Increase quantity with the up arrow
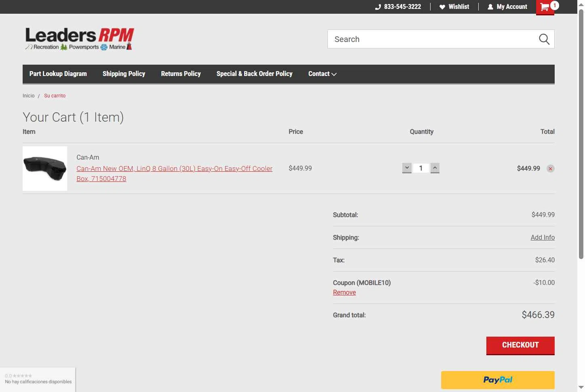 coord(435,168)
